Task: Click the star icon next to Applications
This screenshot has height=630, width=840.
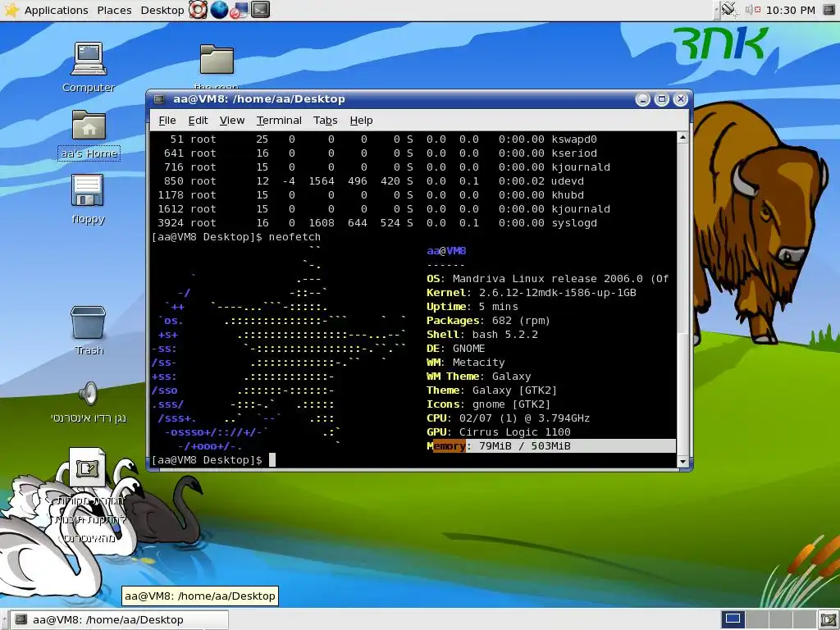Action: [x=11, y=10]
